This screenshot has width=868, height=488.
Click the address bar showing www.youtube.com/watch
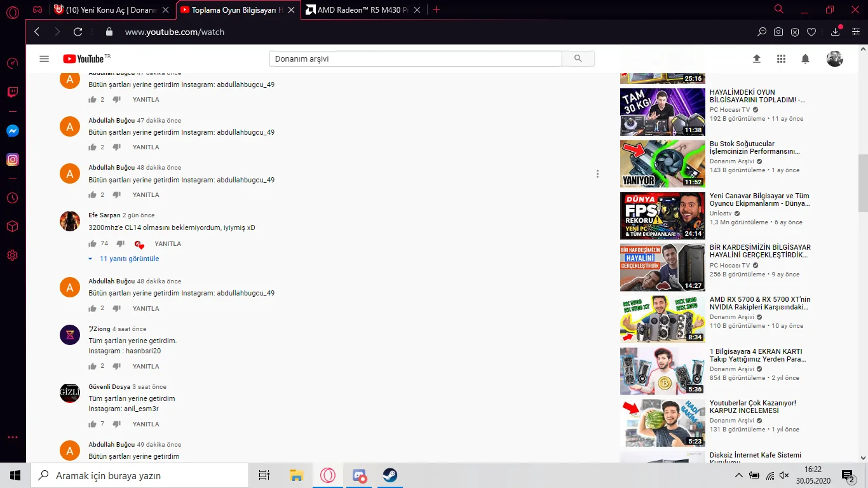click(x=175, y=32)
